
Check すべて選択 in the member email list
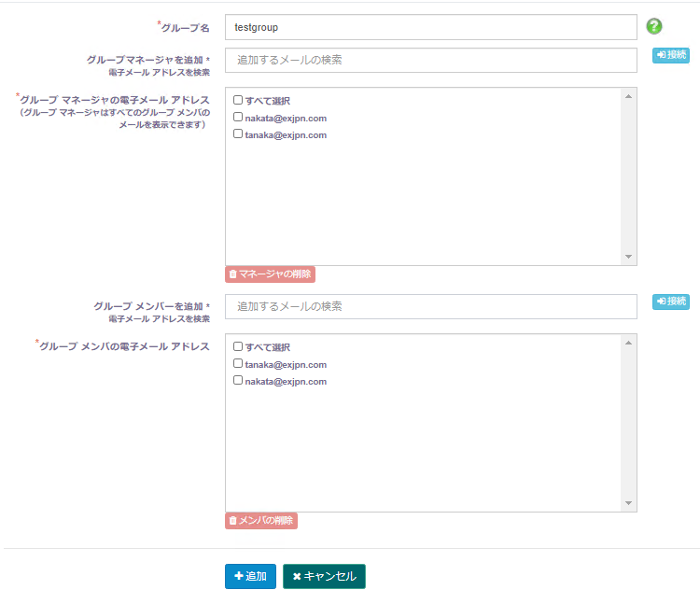coord(238,346)
